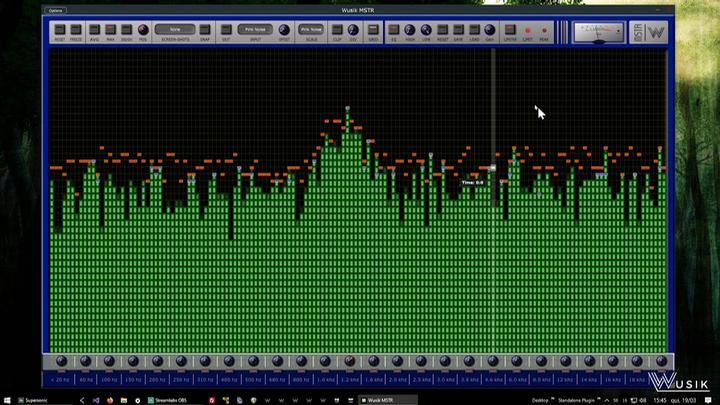This screenshot has width=720, height=405.
Task: Open the Screen-Shots dropdown showing None
Action: tap(175, 29)
